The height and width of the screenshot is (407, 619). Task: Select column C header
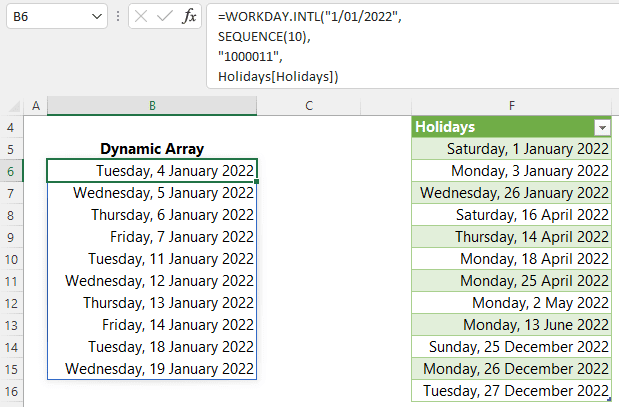coord(309,106)
